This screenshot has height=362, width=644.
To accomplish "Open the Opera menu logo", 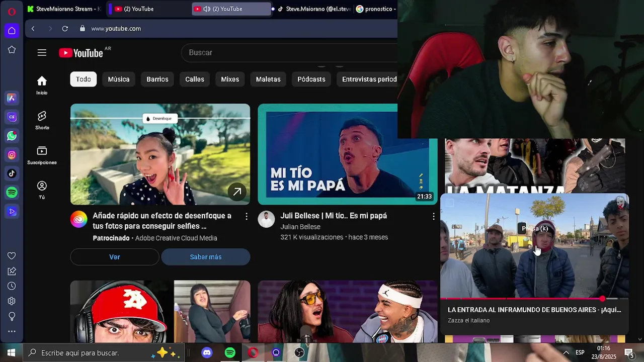I will pyautogui.click(x=12, y=11).
